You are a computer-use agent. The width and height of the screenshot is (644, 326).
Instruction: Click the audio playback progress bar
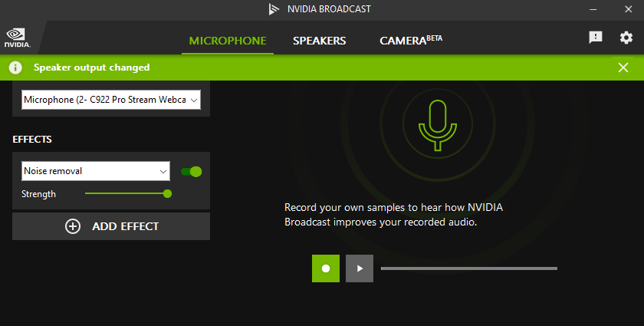[x=469, y=268]
